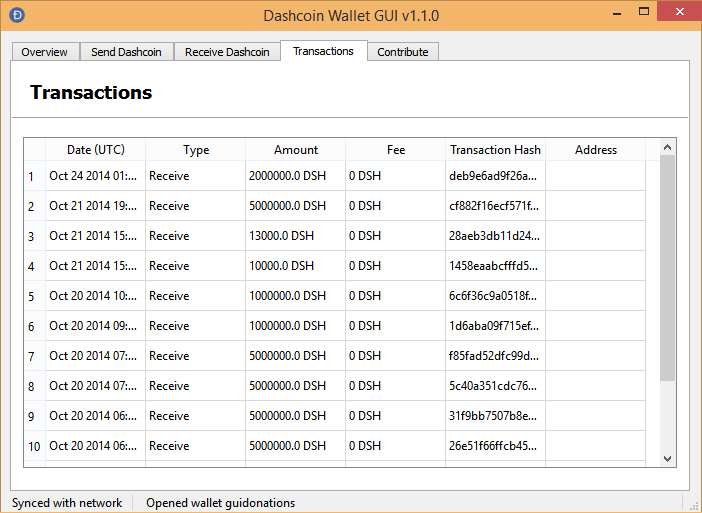The width and height of the screenshot is (702, 513).
Task: Click the Amount column header
Action: pos(295,150)
